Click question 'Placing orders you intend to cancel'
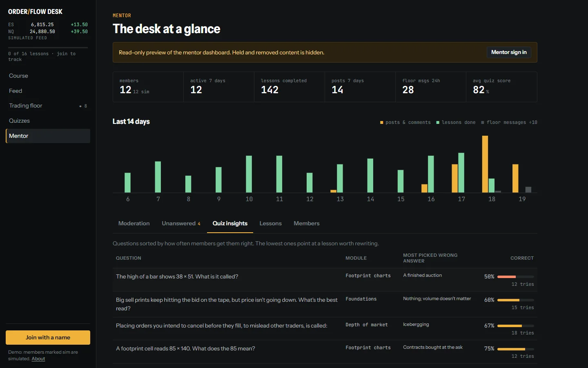 [222, 326]
